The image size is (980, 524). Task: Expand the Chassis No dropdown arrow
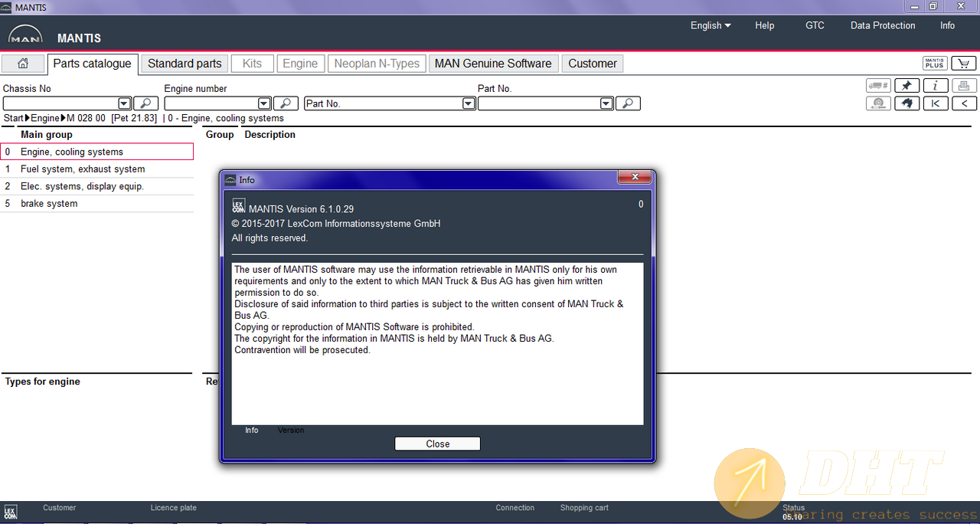pyautogui.click(x=124, y=103)
